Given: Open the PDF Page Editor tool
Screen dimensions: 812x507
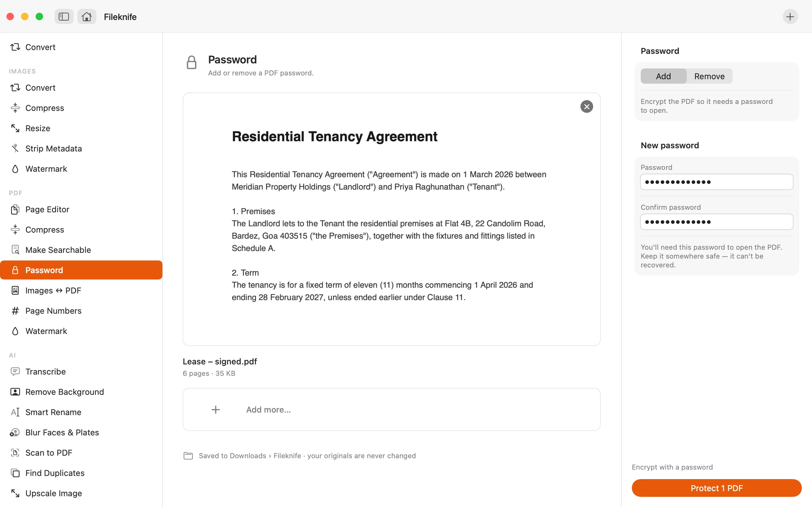Looking at the screenshot, I should point(81,209).
